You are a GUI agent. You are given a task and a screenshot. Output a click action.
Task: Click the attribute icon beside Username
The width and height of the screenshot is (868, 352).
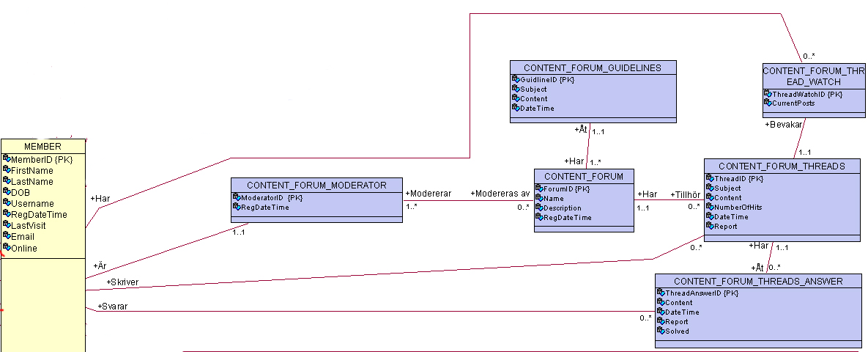tap(7, 203)
